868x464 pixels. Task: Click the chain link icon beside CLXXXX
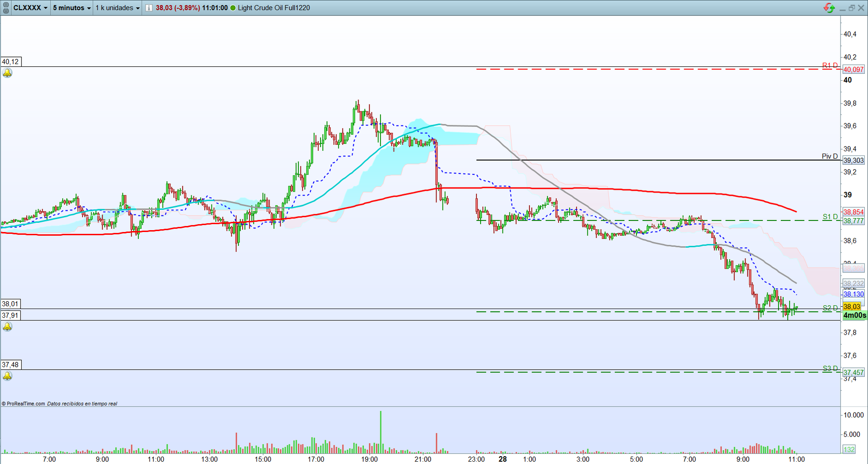tap(6, 8)
